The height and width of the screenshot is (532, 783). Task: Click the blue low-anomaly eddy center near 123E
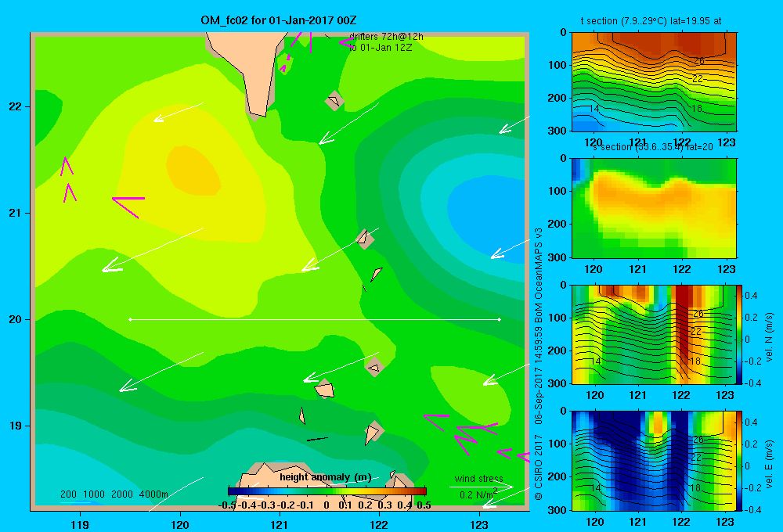(487, 220)
